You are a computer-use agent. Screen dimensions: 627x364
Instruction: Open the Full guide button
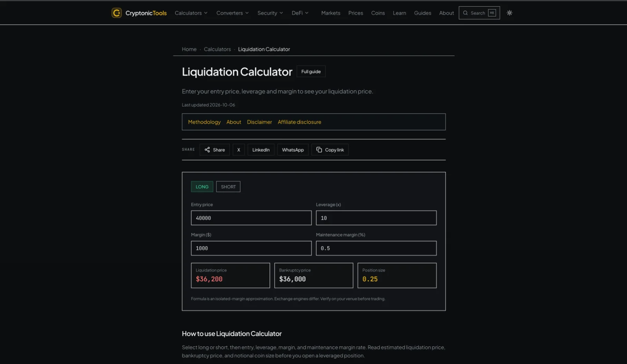point(311,72)
